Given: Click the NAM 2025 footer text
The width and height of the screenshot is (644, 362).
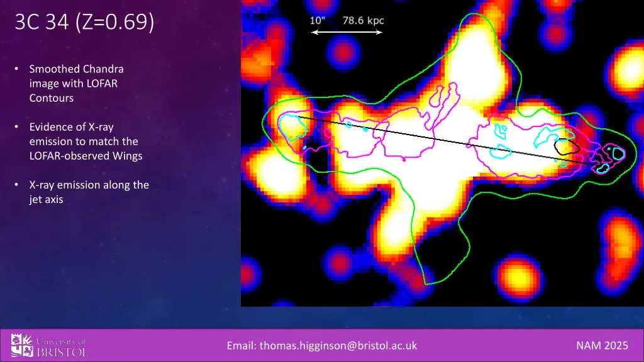Looking at the screenshot, I should click(x=602, y=346).
